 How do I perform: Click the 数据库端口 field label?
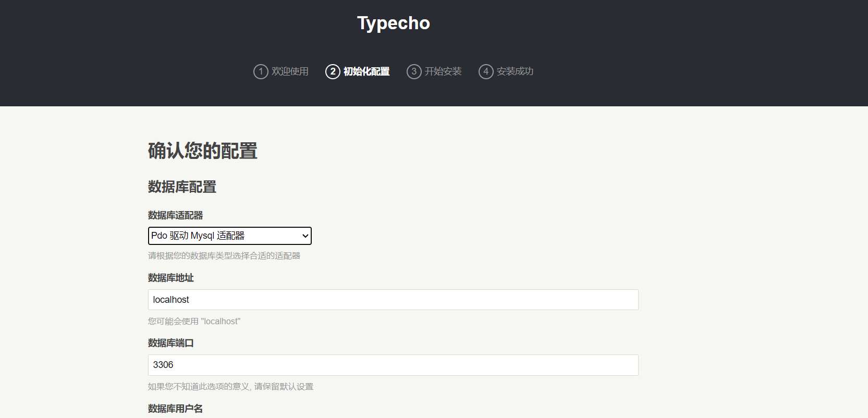[170, 343]
